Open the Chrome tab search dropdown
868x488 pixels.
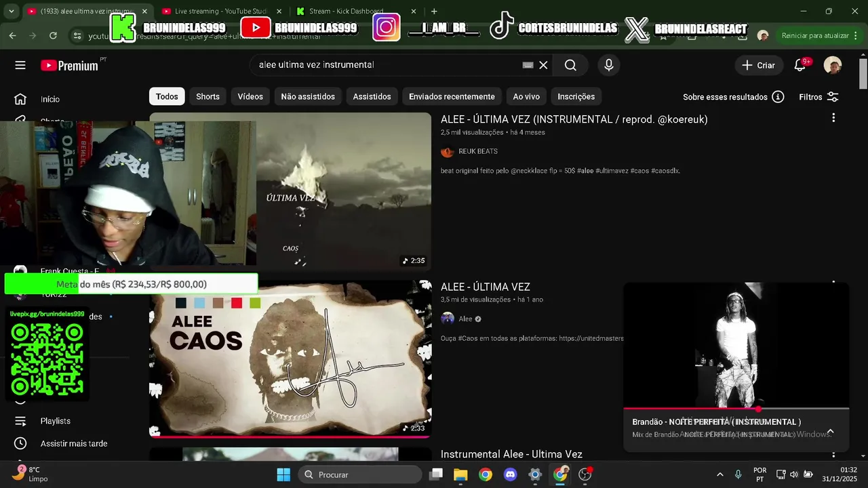pyautogui.click(x=11, y=11)
